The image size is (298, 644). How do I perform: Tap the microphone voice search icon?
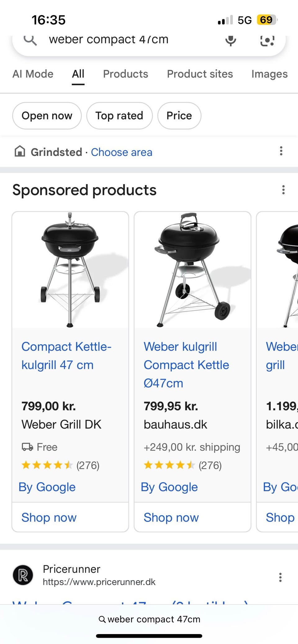tap(230, 41)
